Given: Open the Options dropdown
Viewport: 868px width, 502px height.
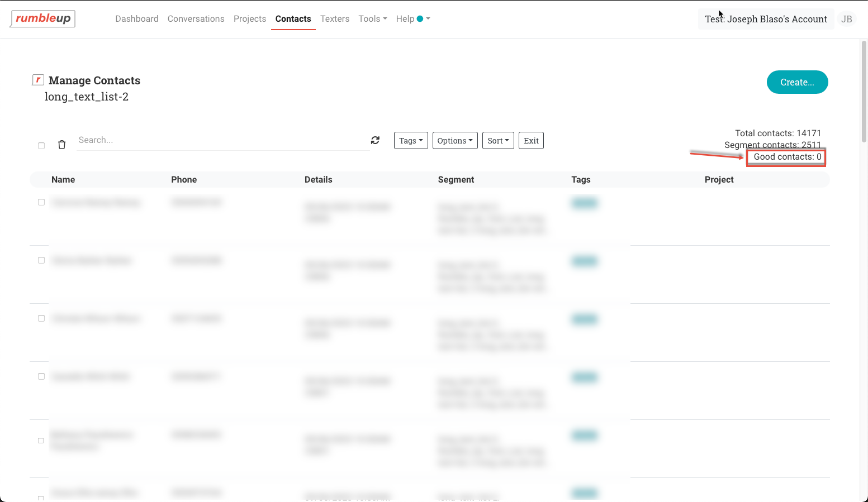Looking at the screenshot, I should (455, 141).
